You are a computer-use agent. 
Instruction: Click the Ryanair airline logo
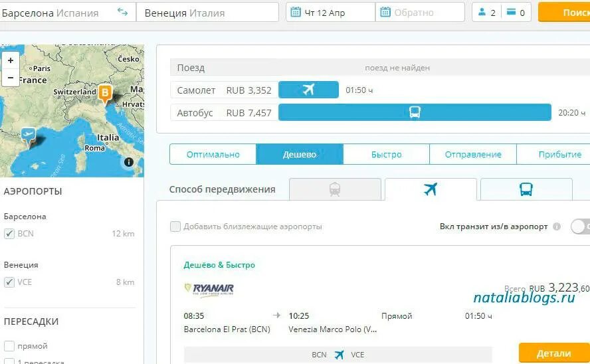pos(209,290)
